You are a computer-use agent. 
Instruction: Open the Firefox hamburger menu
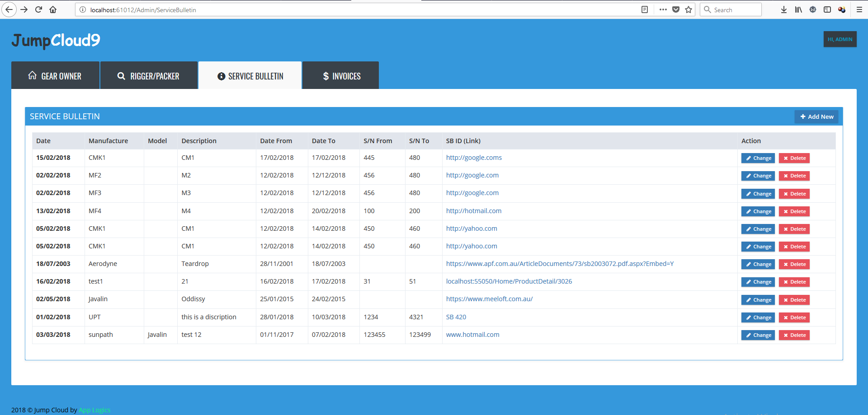859,9
